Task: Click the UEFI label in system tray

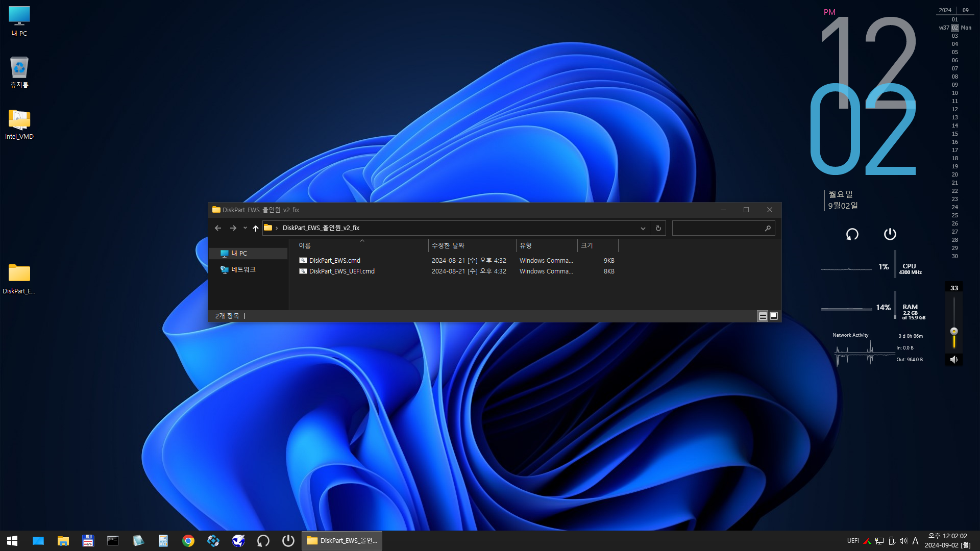Action: (853, 541)
